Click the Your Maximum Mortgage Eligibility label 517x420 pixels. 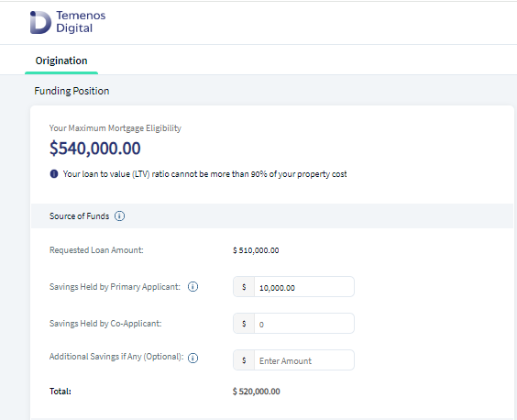tap(115, 128)
